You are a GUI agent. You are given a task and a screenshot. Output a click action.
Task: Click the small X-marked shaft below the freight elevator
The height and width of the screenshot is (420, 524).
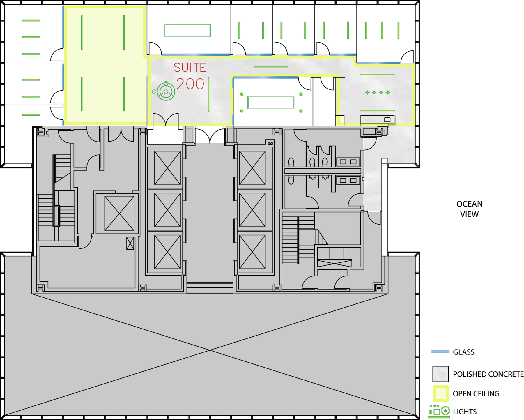[x=130, y=243]
